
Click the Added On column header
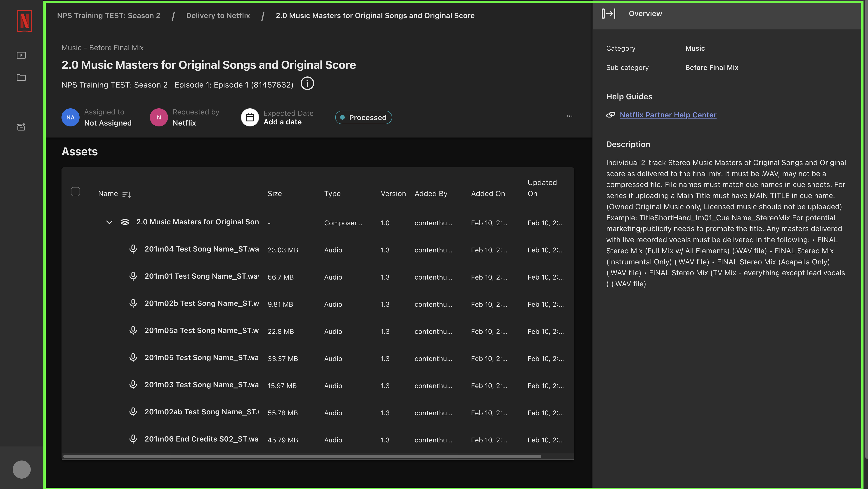(488, 194)
